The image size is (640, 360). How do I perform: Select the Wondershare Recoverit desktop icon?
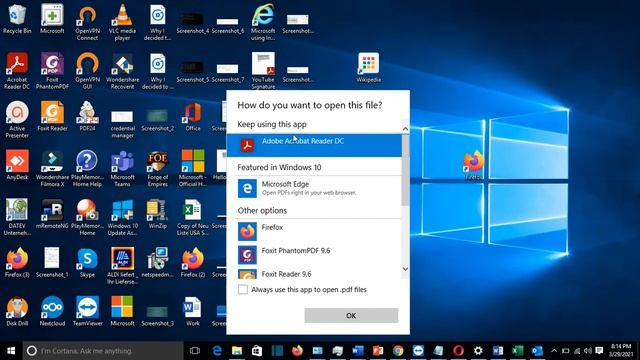point(122,71)
